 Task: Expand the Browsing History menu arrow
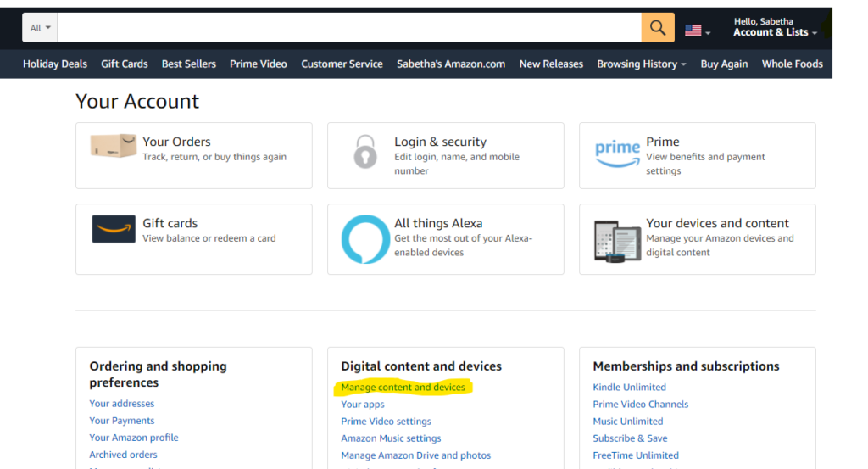pos(684,64)
